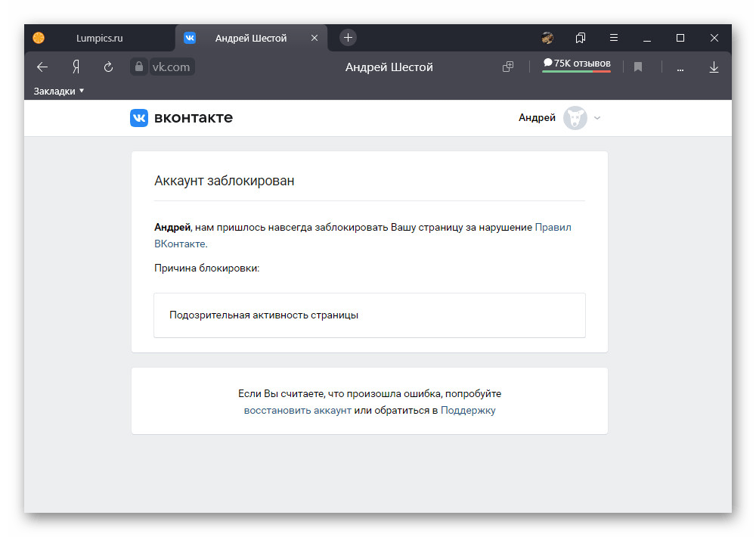This screenshot has width=756, height=537.
Task: Open the tab collections bookmark icon
Action: 581,38
